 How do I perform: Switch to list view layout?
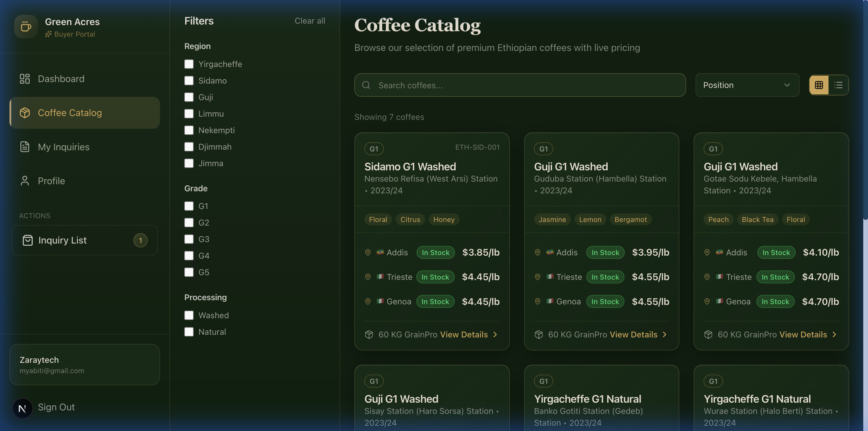839,85
